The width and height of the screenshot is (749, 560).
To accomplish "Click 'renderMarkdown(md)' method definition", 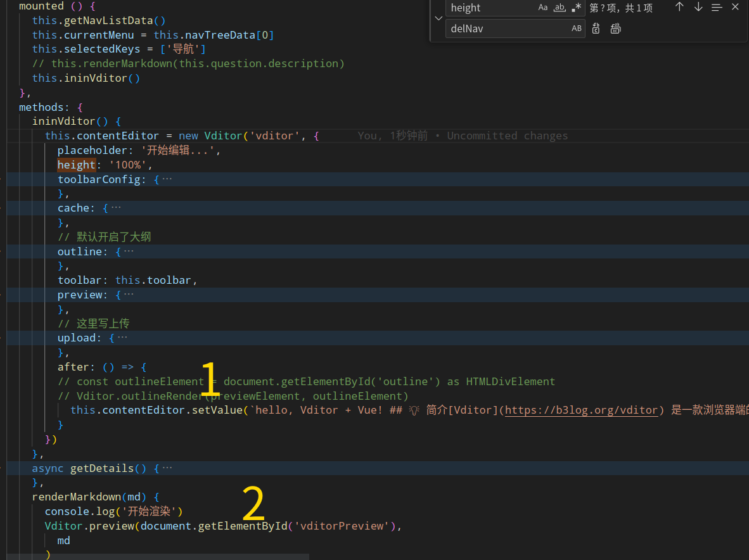I will pyautogui.click(x=89, y=497).
